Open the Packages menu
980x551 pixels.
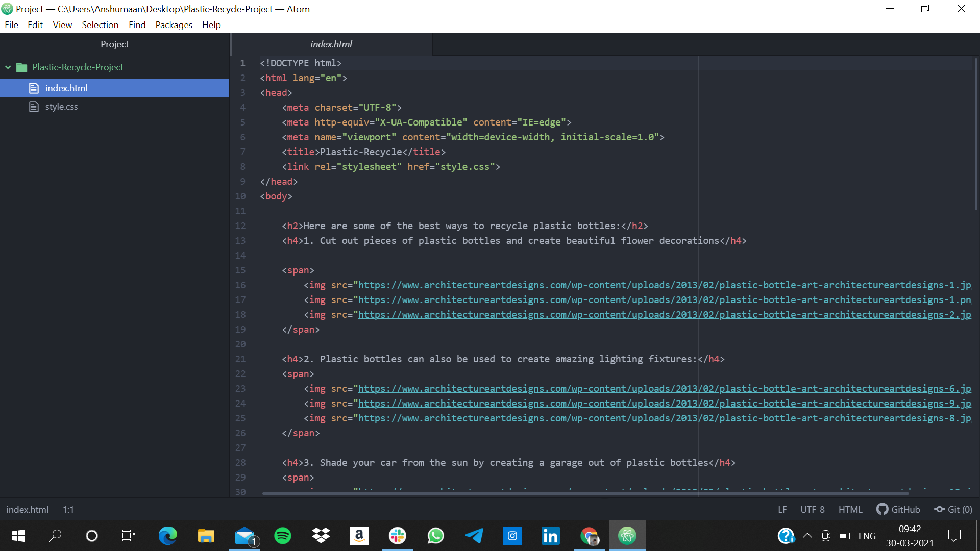point(174,24)
